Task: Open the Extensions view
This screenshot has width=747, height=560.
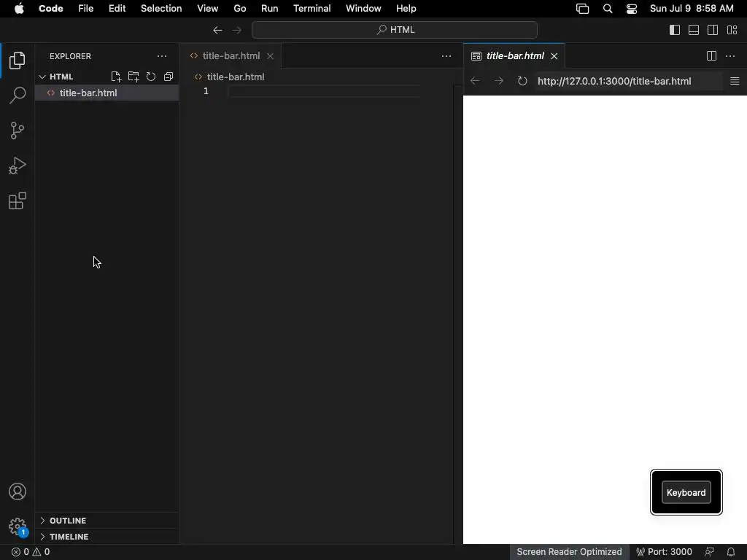Action: coord(18,201)
